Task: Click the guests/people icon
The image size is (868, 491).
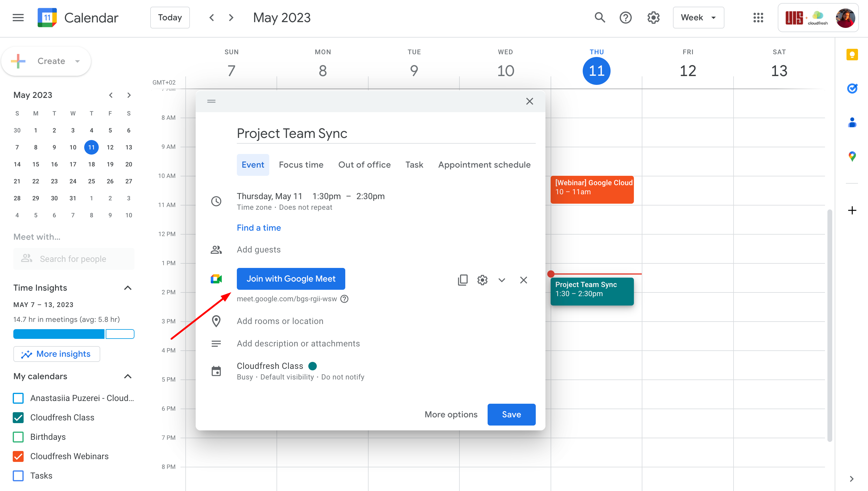Action: (x=217, y=249)
